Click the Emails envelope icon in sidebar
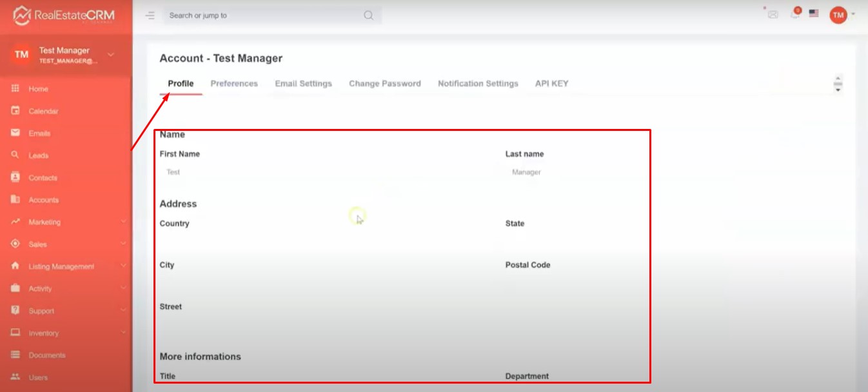The width and height of the screenshot is (868, 392). tap(15, 133)
